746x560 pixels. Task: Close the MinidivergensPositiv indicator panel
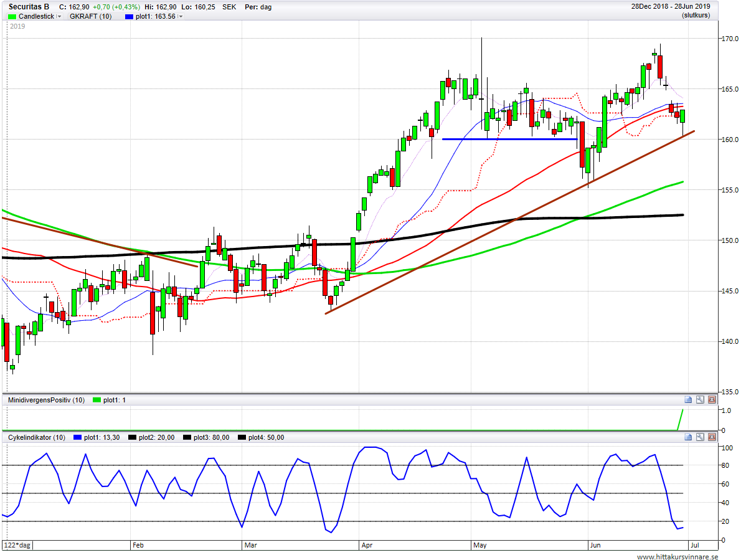(x=712, y=400)
